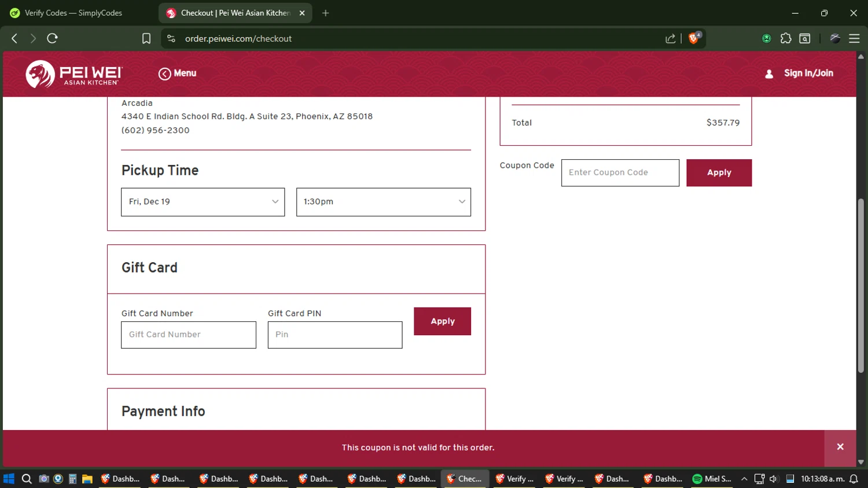Open the pickup date dropdown showing Fri, Dec 19
868x488 pixels.
pyautogui.click(x=203, y=202)
